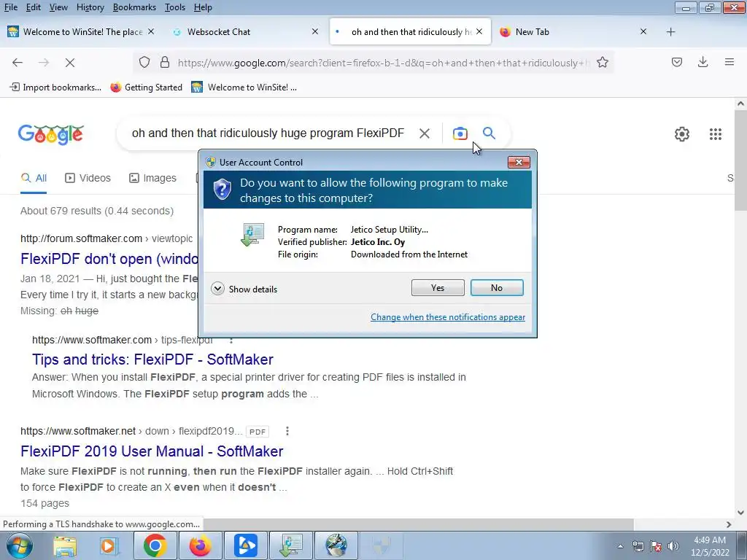
Task: Open a new tab with plus button
Action: point(671,32)
